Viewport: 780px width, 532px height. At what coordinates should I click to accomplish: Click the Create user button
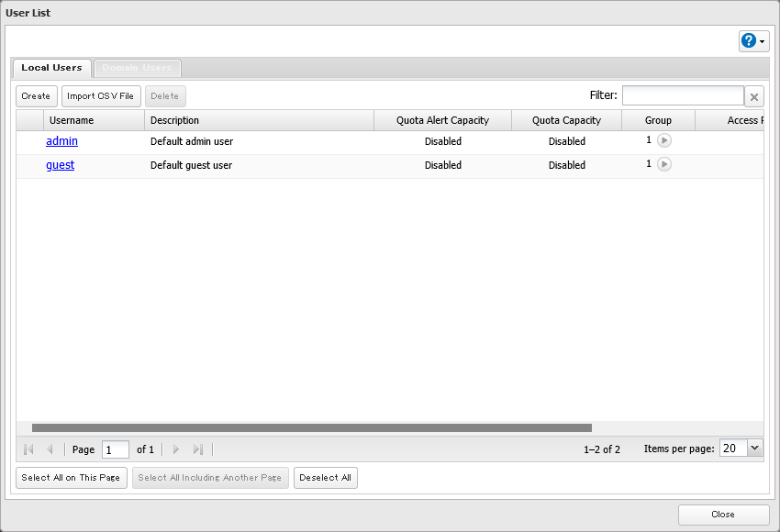tap(36, 96)
